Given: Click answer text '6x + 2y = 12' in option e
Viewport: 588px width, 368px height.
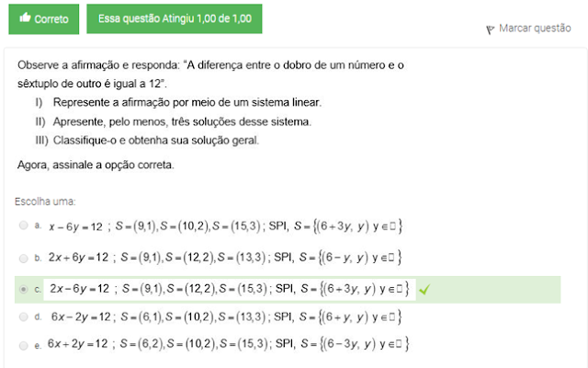Looking at the screenshot, I should coord(81,345).
